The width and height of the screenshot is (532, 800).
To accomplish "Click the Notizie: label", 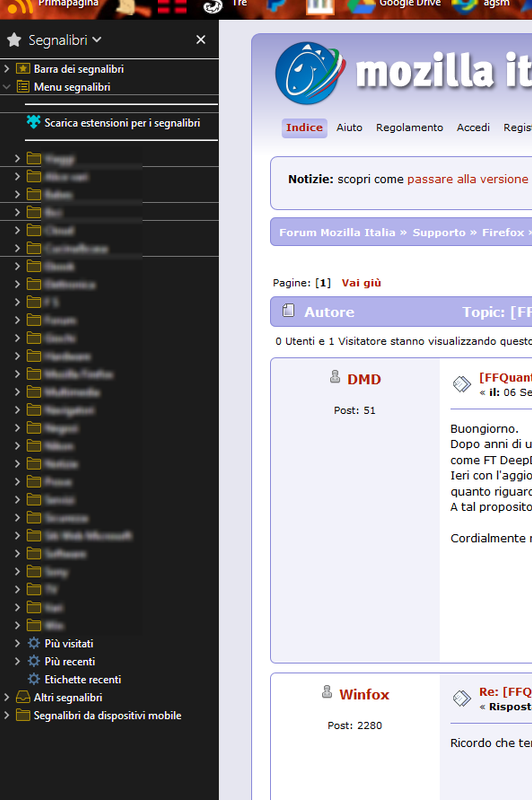I will [x=311, y=179].
